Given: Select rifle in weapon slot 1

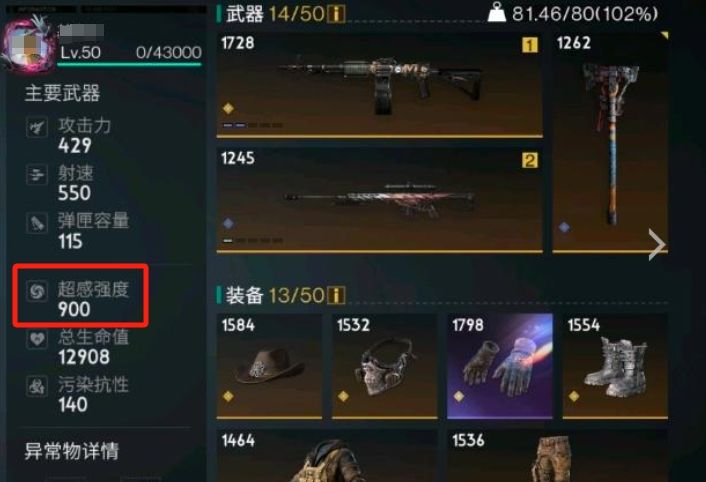Looking at the screenshot, I should point(380,85).
